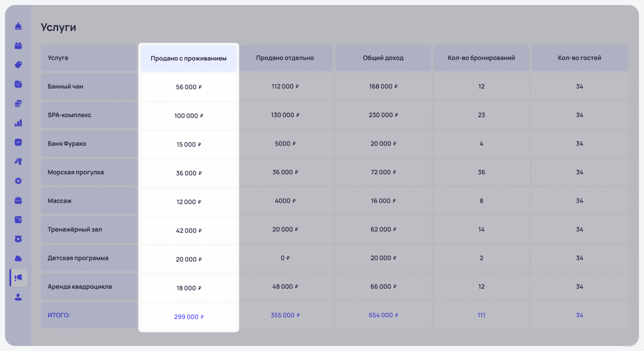Screen dimensions: 644x351
Task: Click the stacked coins sidebar icon
Action: (18, 104)
